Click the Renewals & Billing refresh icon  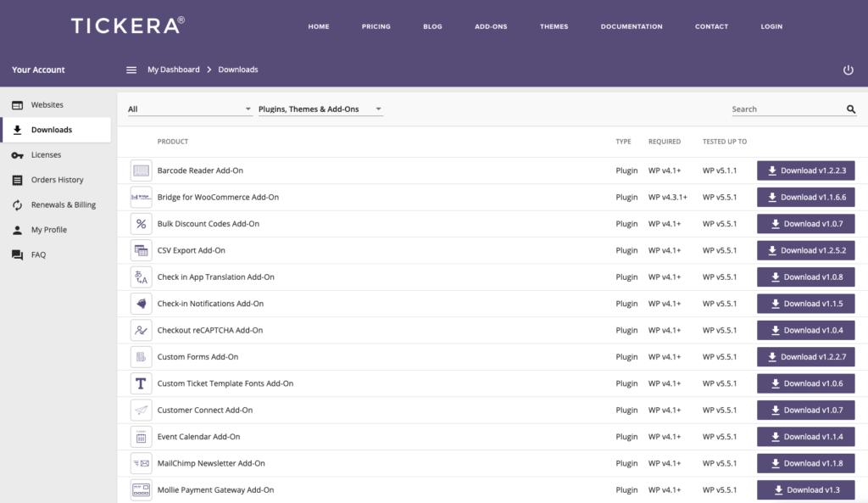point(19,204)
